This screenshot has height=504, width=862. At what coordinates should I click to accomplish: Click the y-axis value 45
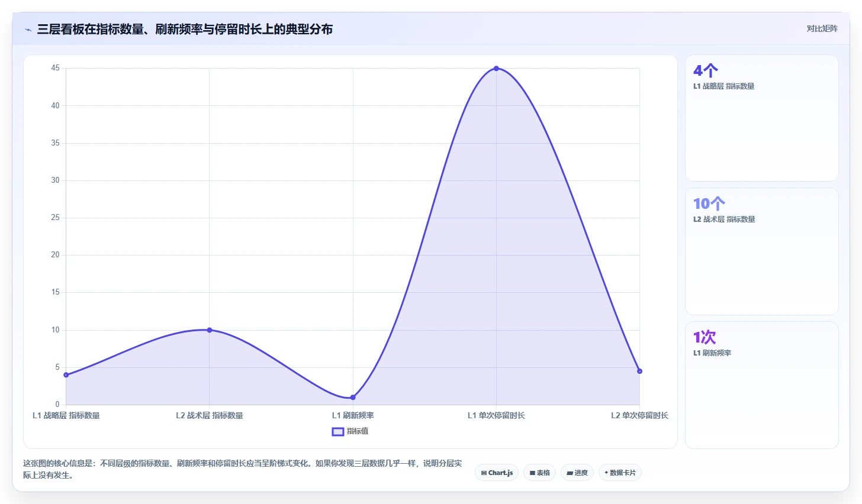(x=55, y=68)
